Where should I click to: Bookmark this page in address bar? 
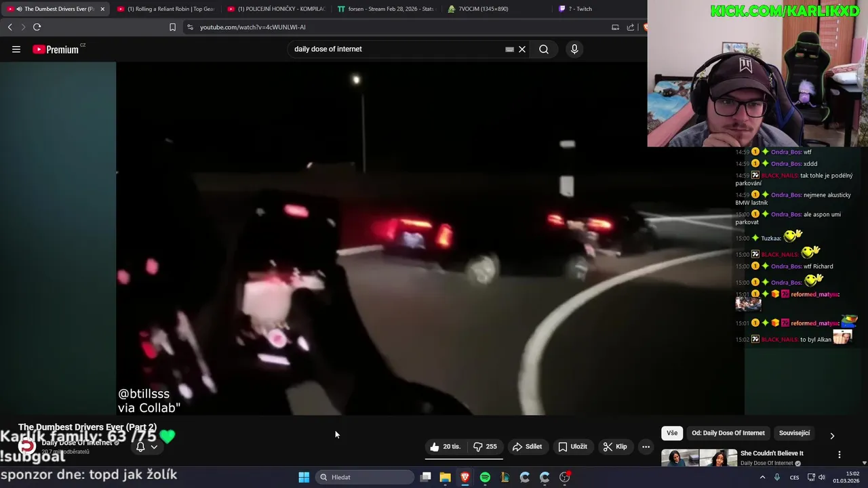tap(172, 27)
